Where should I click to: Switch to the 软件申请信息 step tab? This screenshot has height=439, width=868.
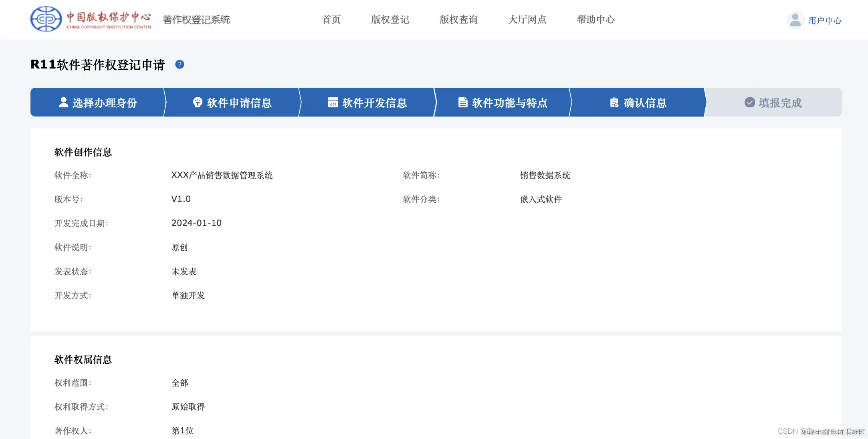(232, 102)
